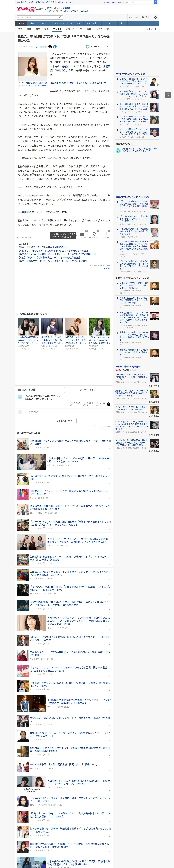The height and width of the screenshot is (868, 174).
Task: Open the 有料 tab
Action: point(123,24)
